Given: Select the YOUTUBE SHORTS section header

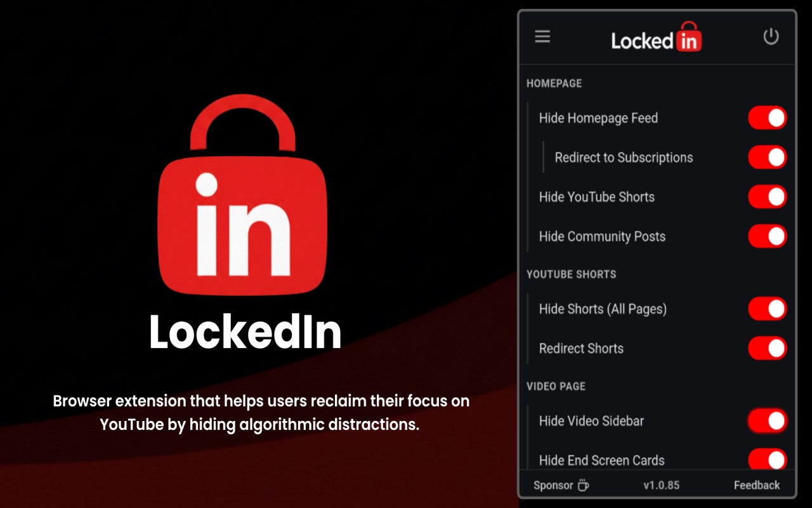Looking at the screenshot, I should [x=571, y=274].
